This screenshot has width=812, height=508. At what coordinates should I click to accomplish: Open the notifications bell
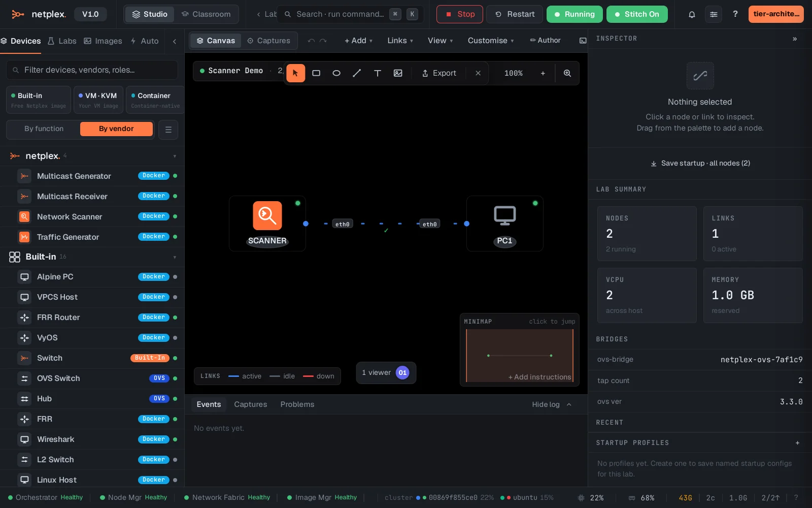coord(692,14)
